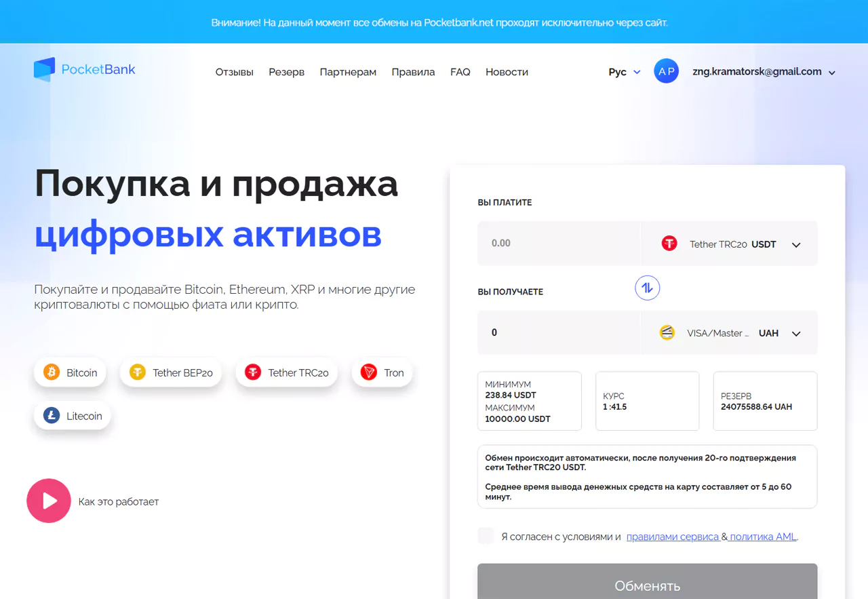868x599 pixels.
Task: Click the swap directions arrows icon
Action: pos(647,288)
